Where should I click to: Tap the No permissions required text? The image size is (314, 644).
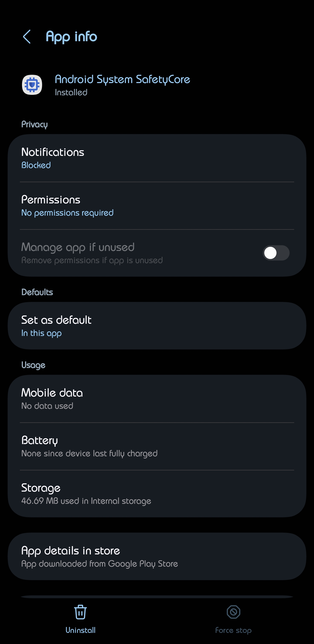pyautogui.click(x=67, y=213)
